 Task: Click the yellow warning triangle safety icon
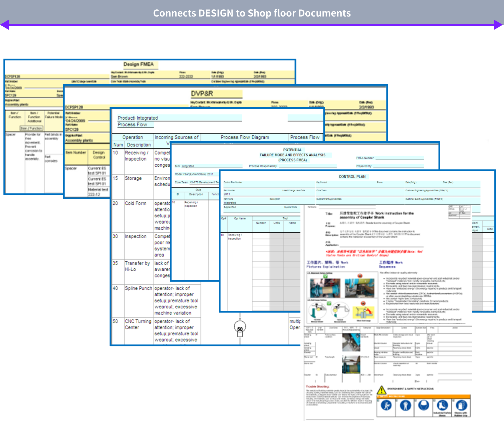click(382, 390)
